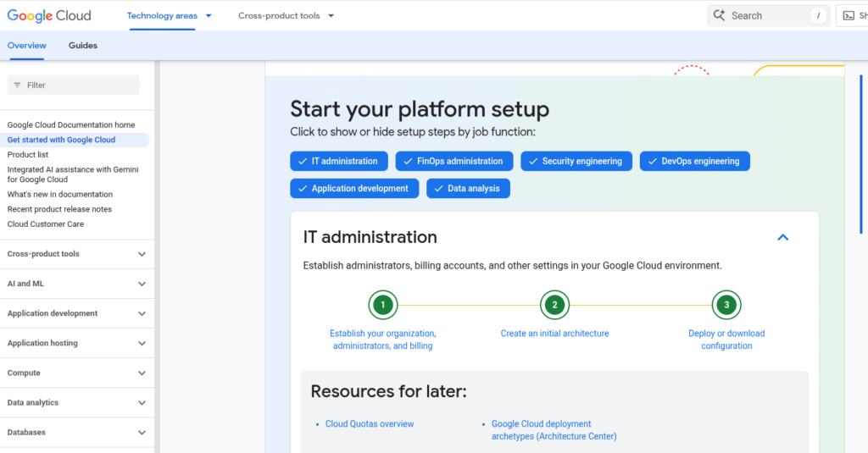Click the Google Cloud logo
Image resolution: width=868 pixels, height=453 pixels.
tap(49, 15)
